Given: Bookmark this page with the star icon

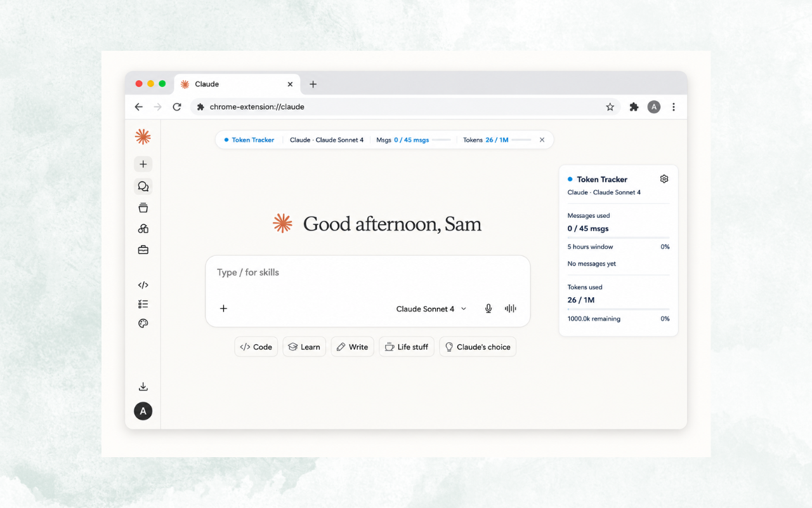Looking at the screenshot, I should (610, 107).
